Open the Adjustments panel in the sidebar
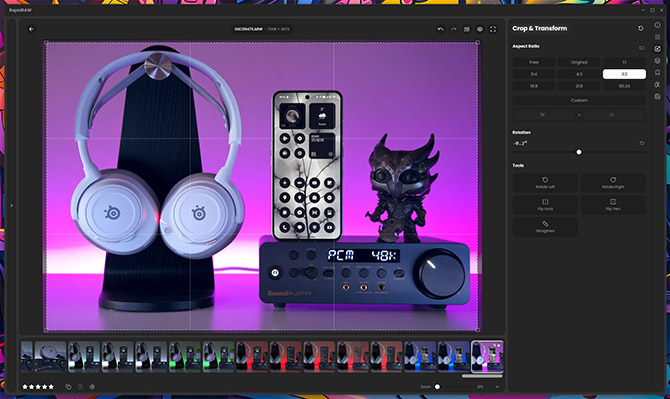 (657, 37)
